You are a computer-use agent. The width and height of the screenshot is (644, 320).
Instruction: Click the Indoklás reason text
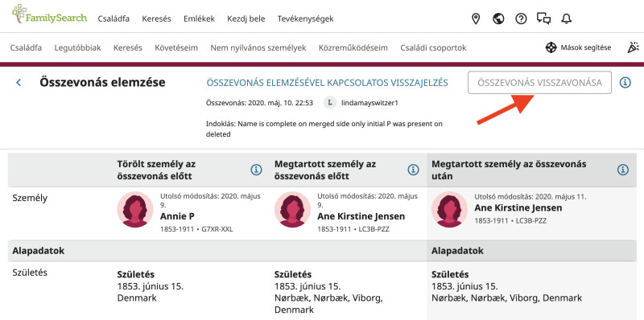(324, 129)
